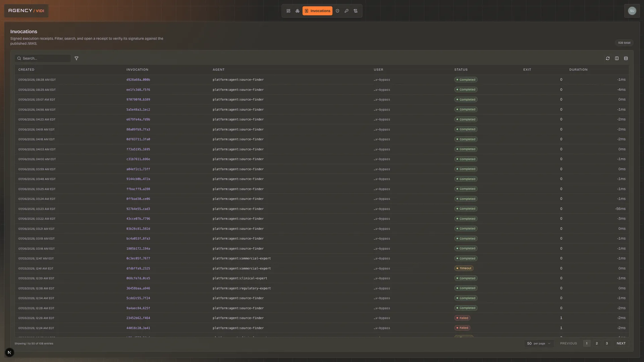Toggle the row density icon
The width and height of the screenshot is (644, 362).
tap(626, 58)
